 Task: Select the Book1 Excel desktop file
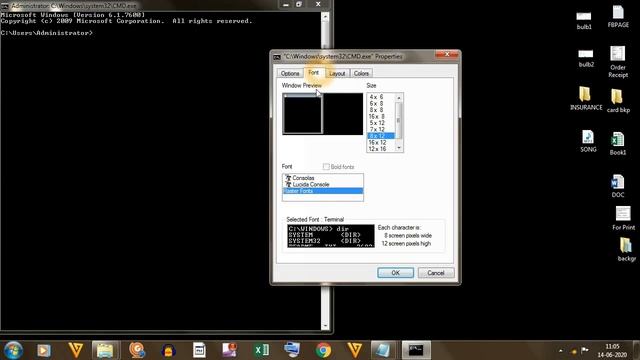click(618, 143)
